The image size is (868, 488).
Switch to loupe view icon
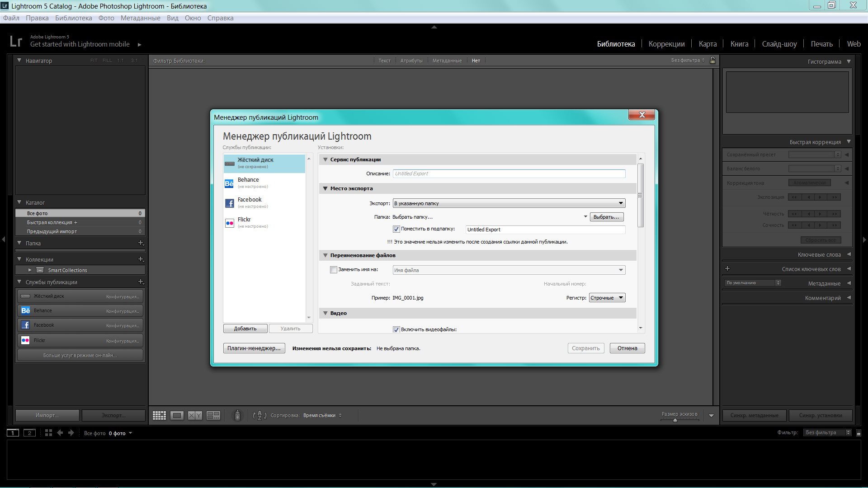[177, 415]
